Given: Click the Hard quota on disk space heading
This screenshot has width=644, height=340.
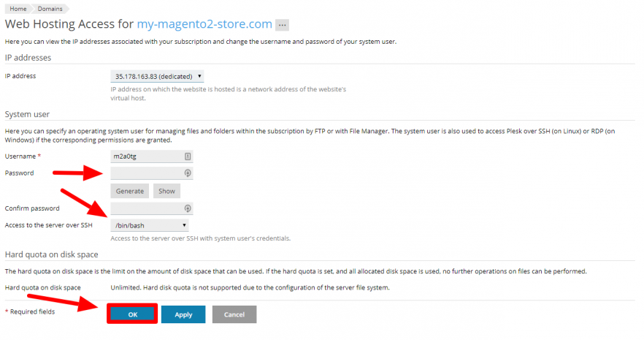Looking at the screenshot, I should tap(51, 254).
